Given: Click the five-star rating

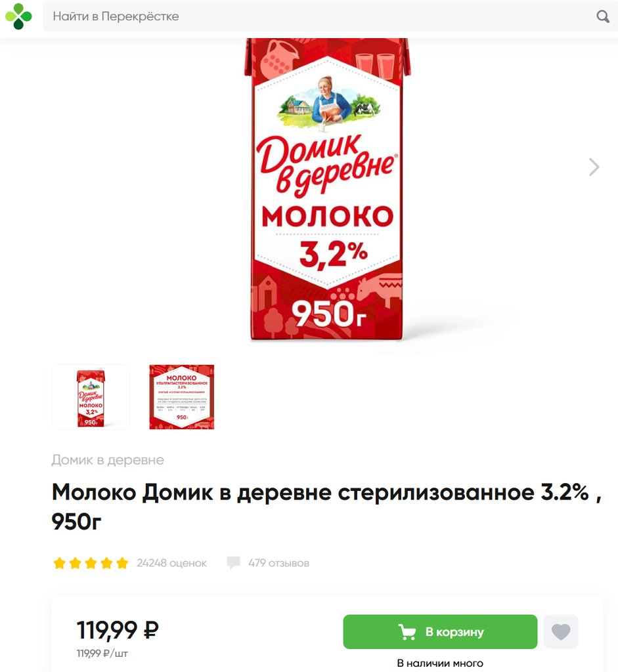Looking at the screenshot, I should tap(91, 562).
